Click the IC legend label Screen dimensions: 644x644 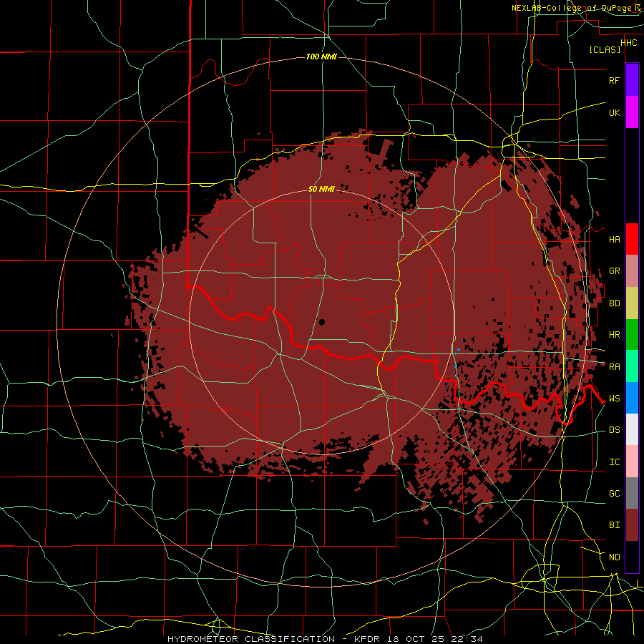[614, 462]
